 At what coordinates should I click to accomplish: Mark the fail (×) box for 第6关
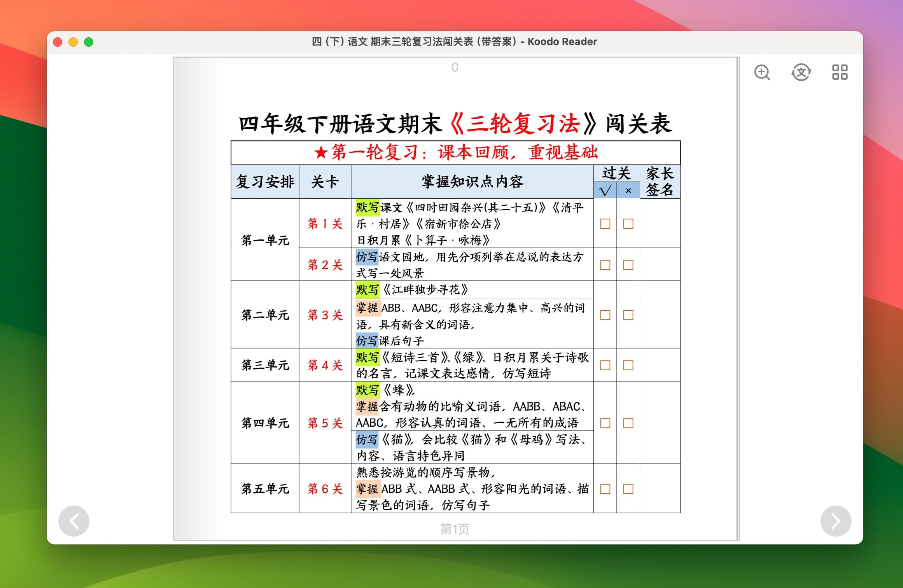coord(628,488)
